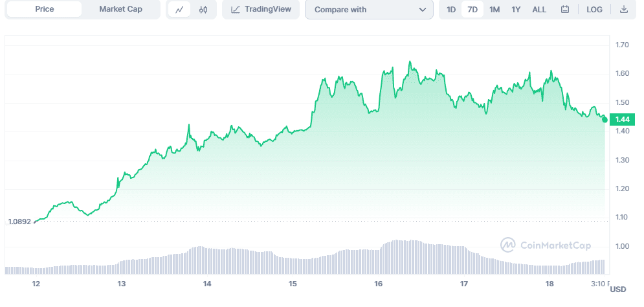644x307 pixels.
Task: Click the date 12 on x-axis
Action: click(x=36, y=284)
